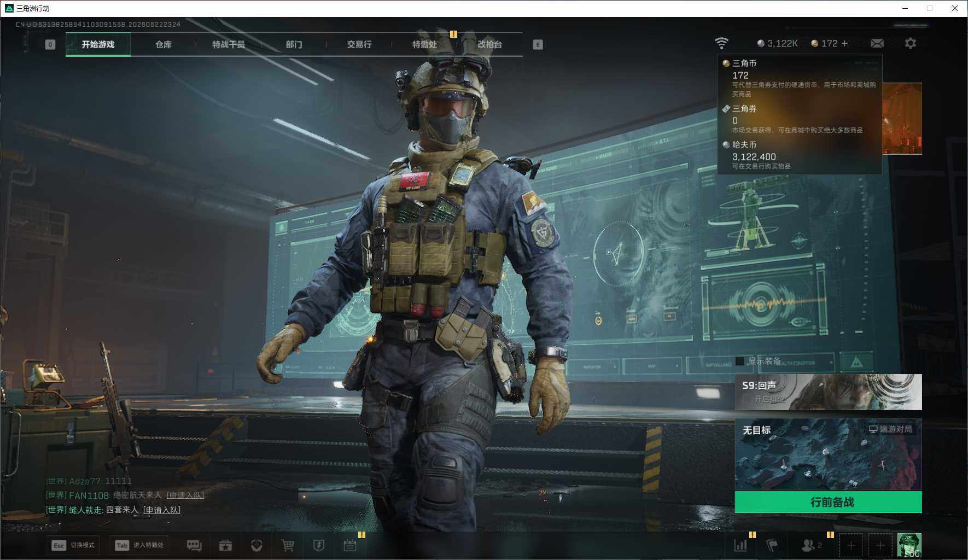Viewport: 968px width, 560px height.
Task: Click the orange promo thumbnail beside tooltip
Action: [902, 119]
